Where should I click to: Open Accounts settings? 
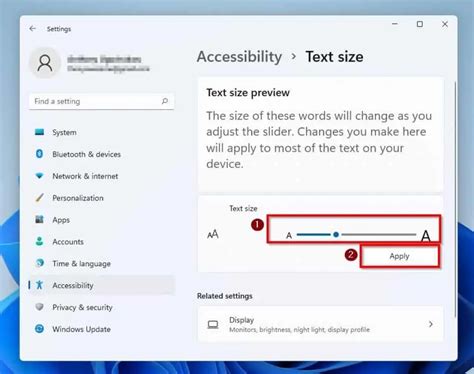[102, 241]
